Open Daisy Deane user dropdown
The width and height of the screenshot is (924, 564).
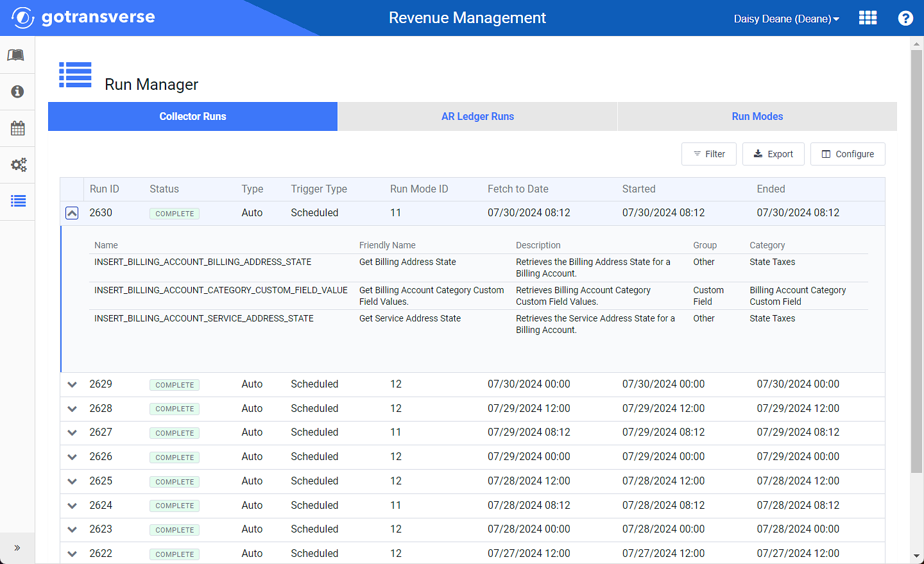tap(786, 19)
